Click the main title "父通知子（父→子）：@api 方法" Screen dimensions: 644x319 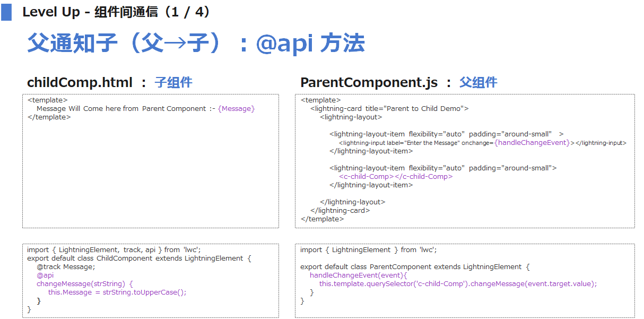tap(196, 44)
